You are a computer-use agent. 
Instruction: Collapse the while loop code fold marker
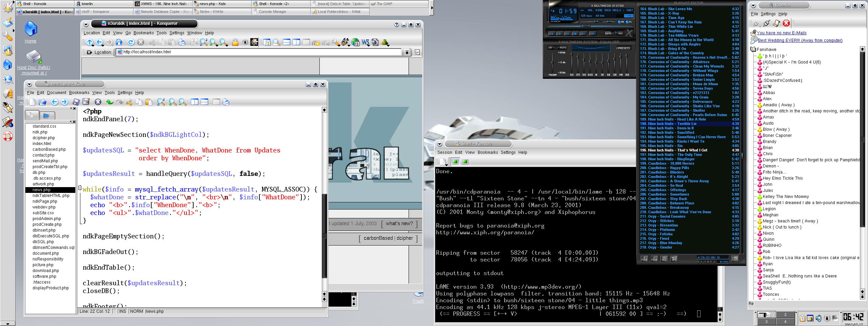[x=80, y=187]
